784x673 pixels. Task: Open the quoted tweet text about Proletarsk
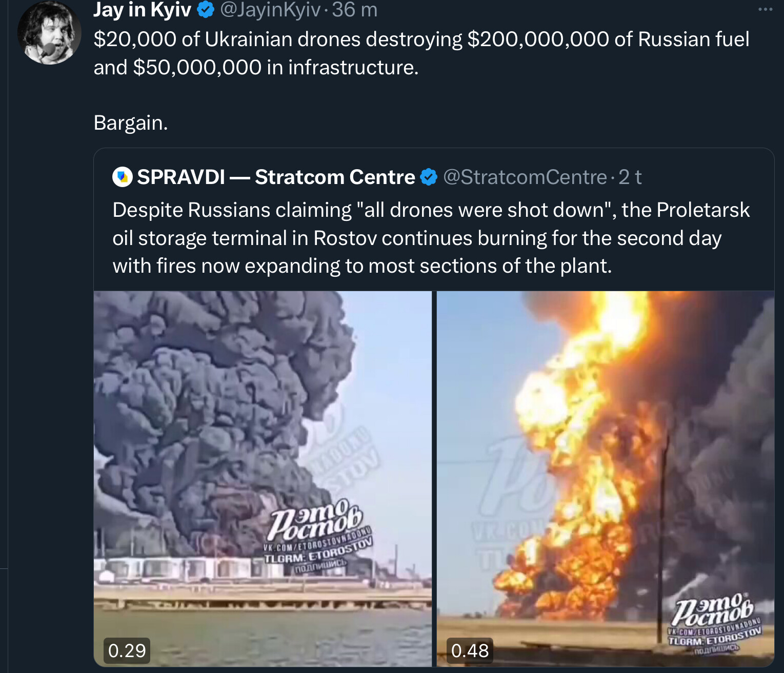431,238
